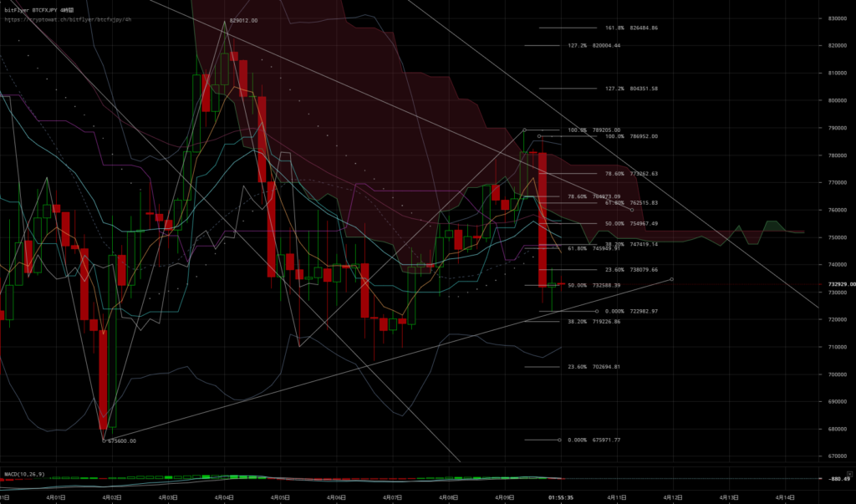Screen dimensions: 856x504
Task: Select the 675600.00 low price marker
Action: pos(121,440)
